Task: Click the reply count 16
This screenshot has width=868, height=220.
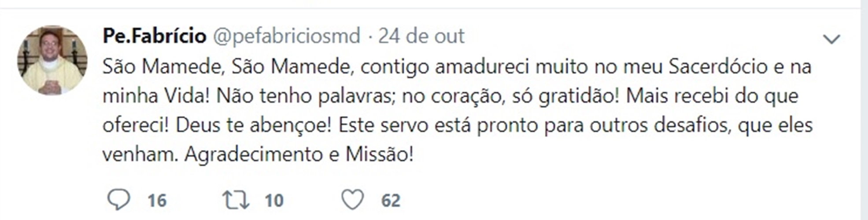Action: [x=157, y=201]
